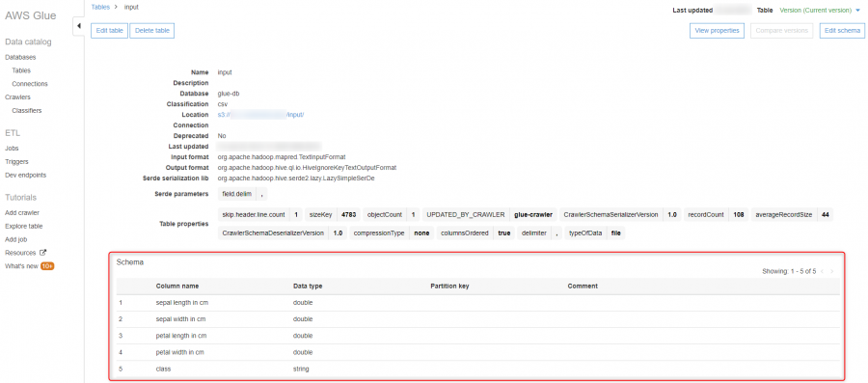
Task: Open the What's new 10+ badge
Action: (x=47, y=266)
